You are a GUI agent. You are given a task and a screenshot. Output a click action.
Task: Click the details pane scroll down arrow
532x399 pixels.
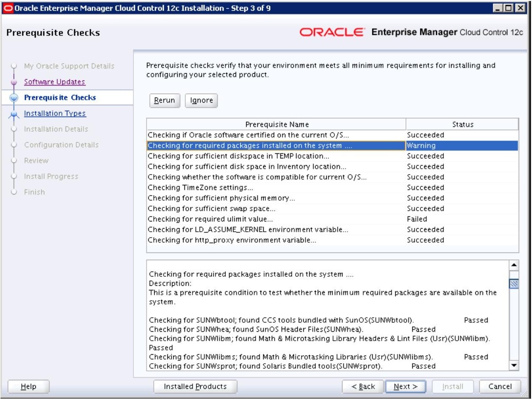coord(515,366)
